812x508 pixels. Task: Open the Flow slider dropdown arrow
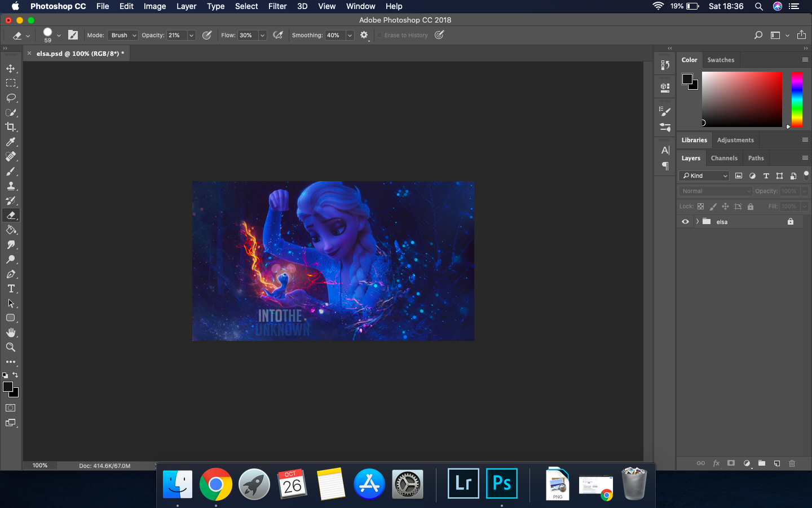(262, 35)
